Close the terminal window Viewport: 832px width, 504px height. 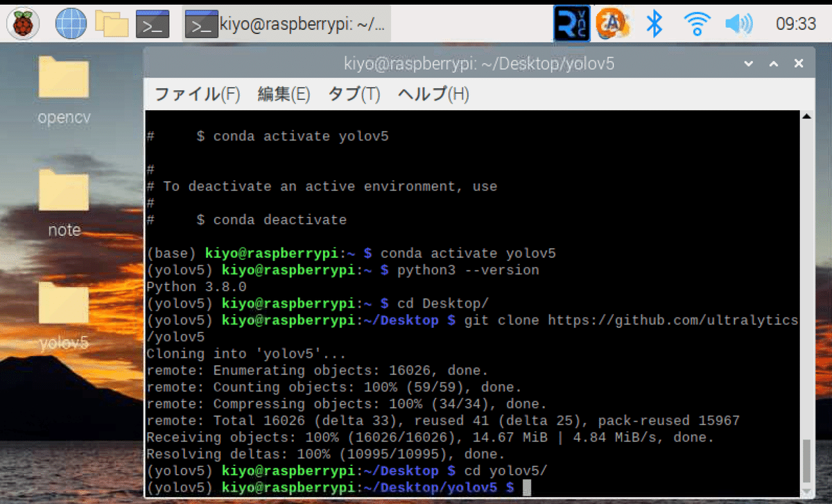(799, 64)
